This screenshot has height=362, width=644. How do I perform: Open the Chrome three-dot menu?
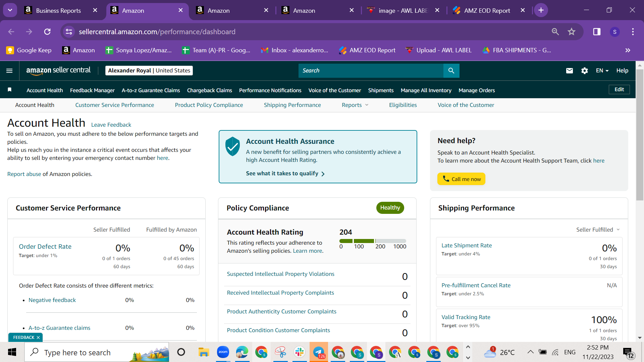point(633,32)
